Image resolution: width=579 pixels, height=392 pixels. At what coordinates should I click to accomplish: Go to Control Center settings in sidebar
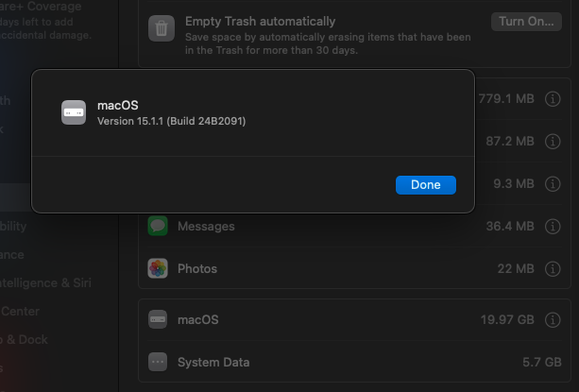tap(19, 311)
